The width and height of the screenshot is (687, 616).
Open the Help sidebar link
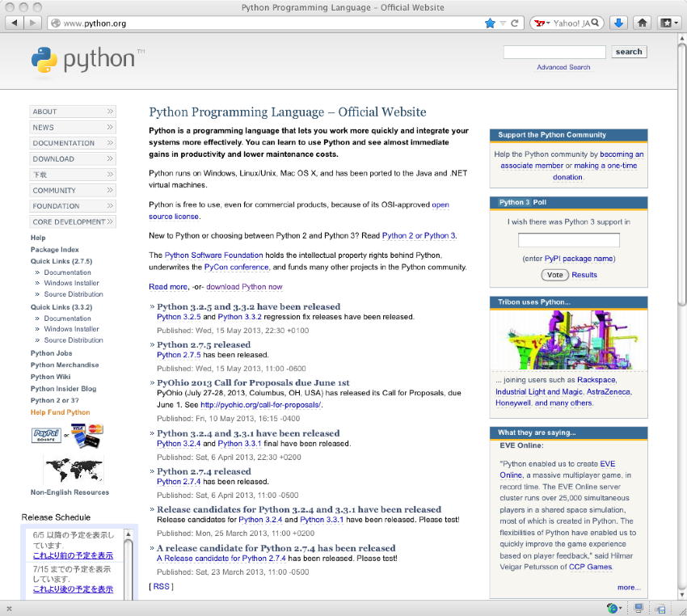click(x=38, y=238)
